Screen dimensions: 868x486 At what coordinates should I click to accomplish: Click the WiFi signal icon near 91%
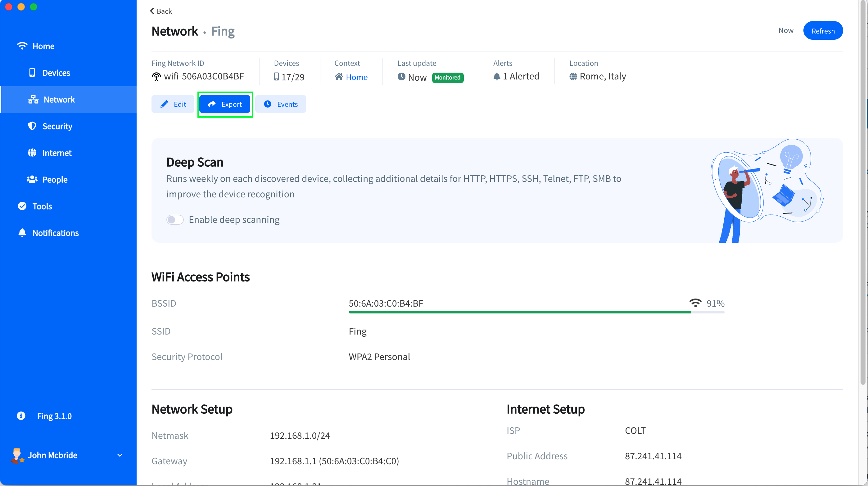pyautogui.click(x=695, y=303)
